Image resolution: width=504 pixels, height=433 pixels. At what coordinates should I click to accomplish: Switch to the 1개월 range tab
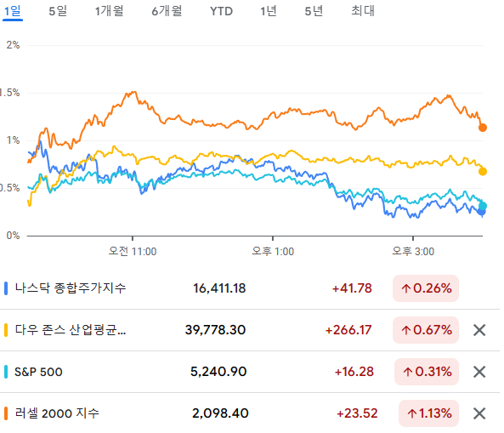[110, 11]
